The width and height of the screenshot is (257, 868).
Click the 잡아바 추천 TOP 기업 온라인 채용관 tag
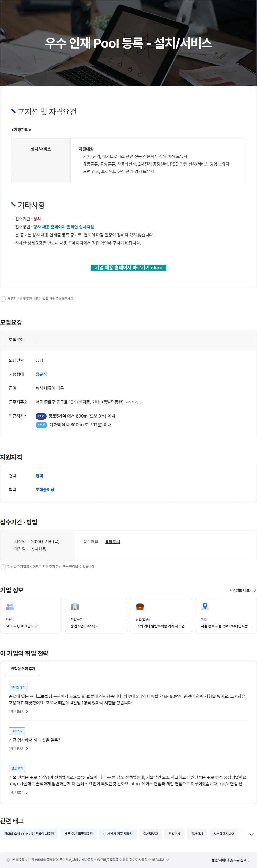(x=29, y=834)
